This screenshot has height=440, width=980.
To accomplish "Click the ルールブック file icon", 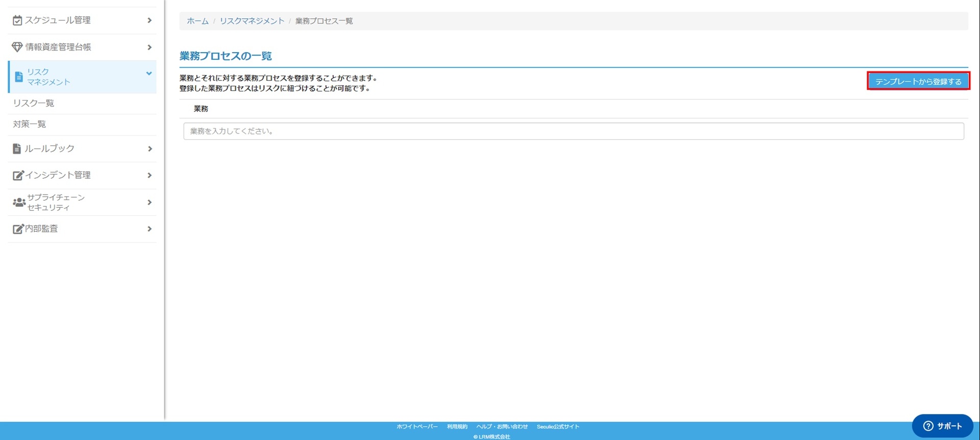I will (17, 149).
